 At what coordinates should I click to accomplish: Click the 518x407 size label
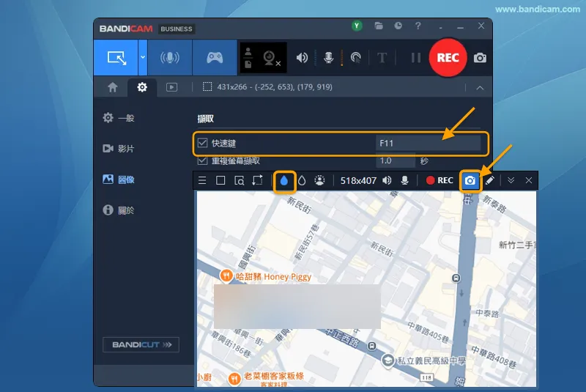(x=358, y=181)
